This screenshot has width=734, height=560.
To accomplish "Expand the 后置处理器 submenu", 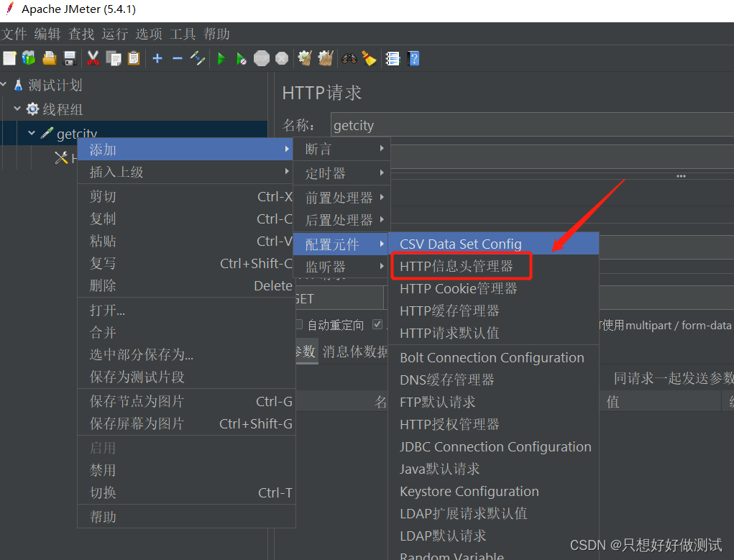I will point(340,219).
